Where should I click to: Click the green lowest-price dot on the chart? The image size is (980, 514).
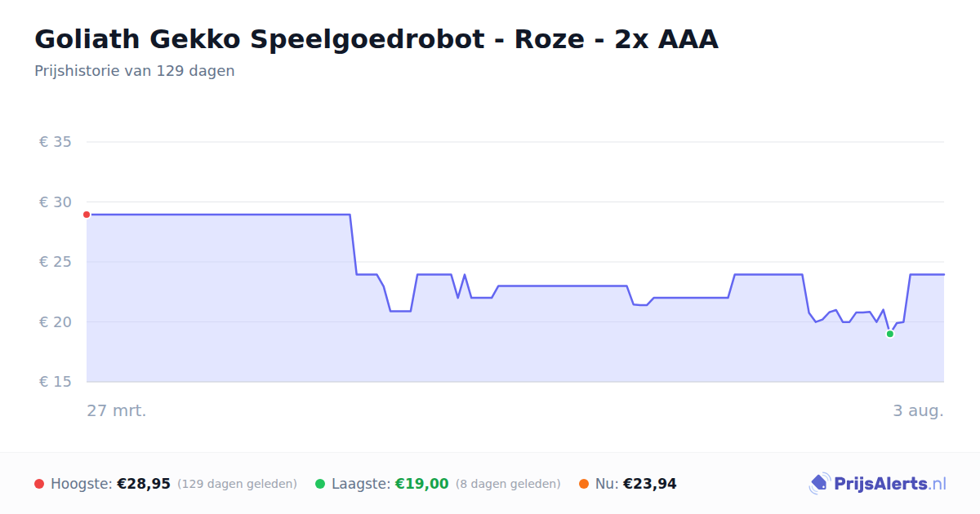pos(889,334)
